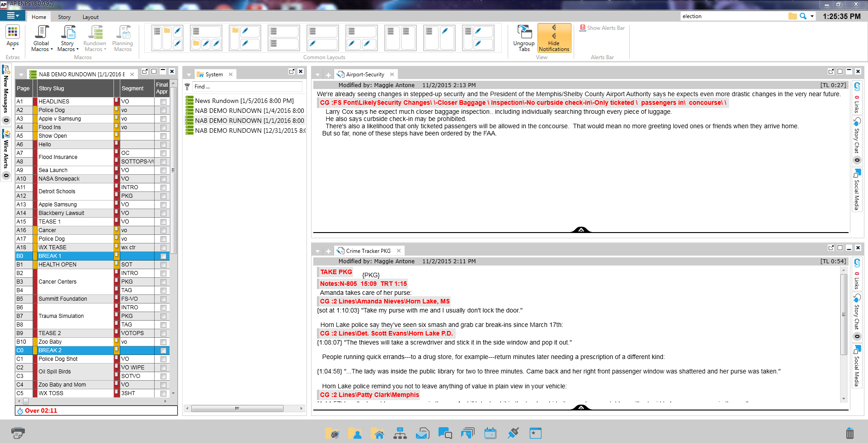Click the Hide Notifications button
868x443 pixels.
[554, 38]
